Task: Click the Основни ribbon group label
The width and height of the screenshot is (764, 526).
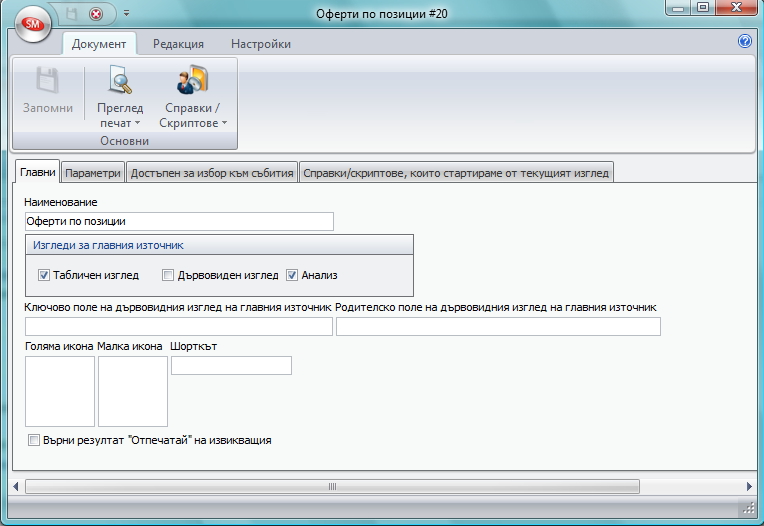Action: [x=124, y=141]
